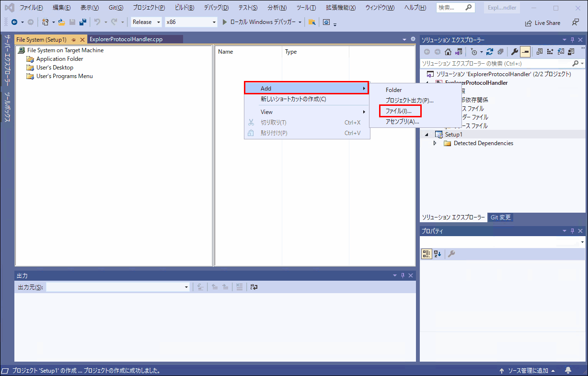Click the notification bell in status bar
The image size is (588, 376).
pyautogui.click(x=568, y=370)
